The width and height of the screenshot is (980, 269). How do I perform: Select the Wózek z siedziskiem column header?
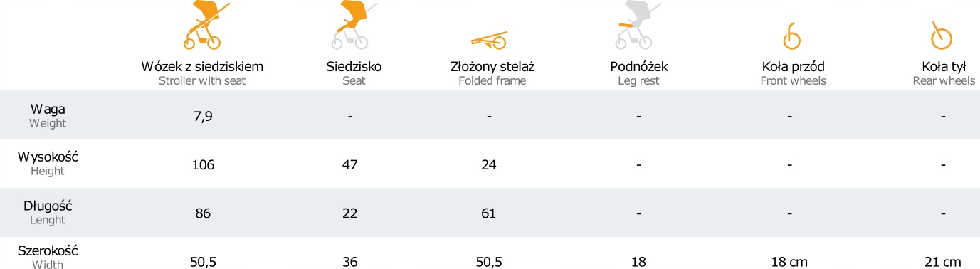pyautogui.click(x=203, y=73)
